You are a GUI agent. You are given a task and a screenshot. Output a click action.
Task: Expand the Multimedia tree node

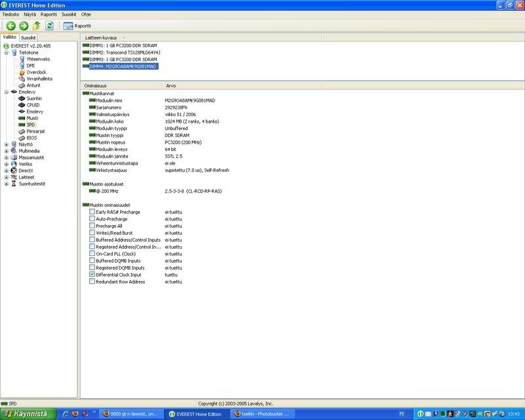[x=7, y=151]
